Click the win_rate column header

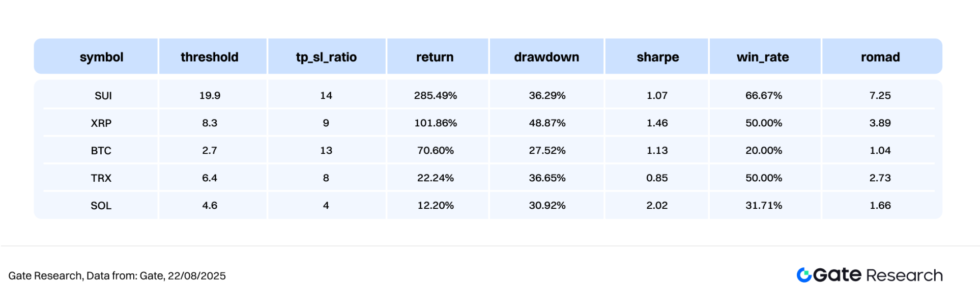pyautogui.click(x=763, y=57)
